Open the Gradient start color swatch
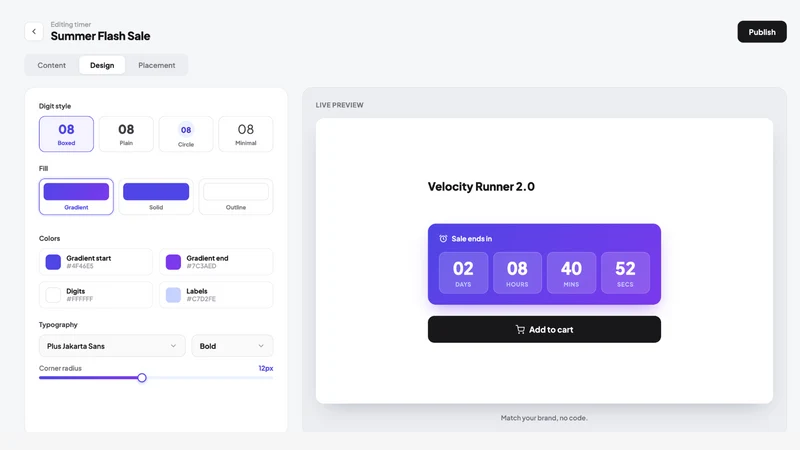This screenshot has width=800, height=450. tap(53, 262)
